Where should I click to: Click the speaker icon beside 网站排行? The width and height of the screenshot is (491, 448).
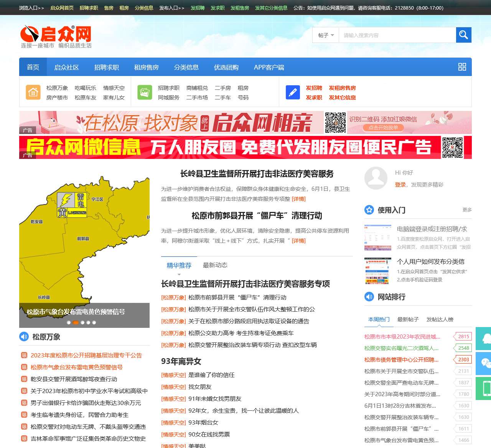[369, 296]
